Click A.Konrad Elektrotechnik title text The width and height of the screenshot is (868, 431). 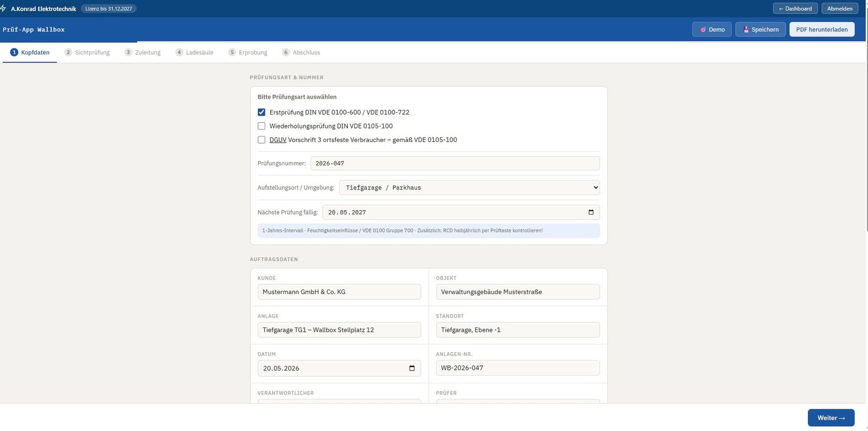coord(43,9)
